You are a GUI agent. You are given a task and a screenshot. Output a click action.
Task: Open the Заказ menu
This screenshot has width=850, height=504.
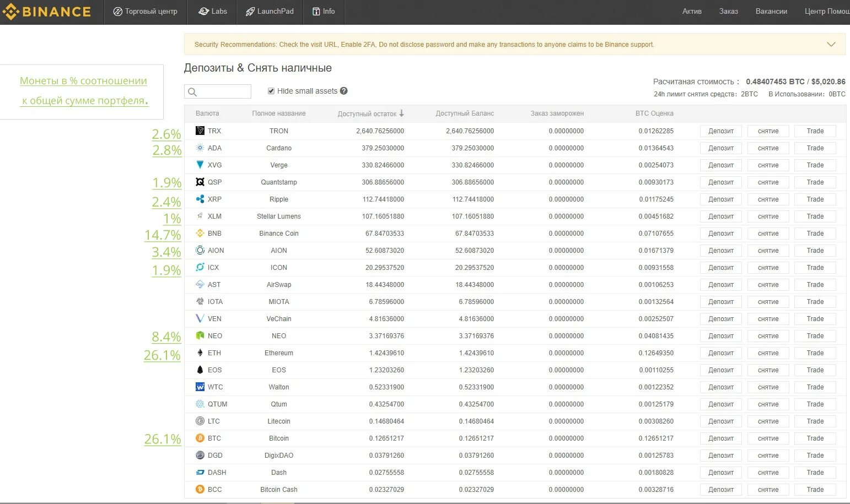click(729, 12)
